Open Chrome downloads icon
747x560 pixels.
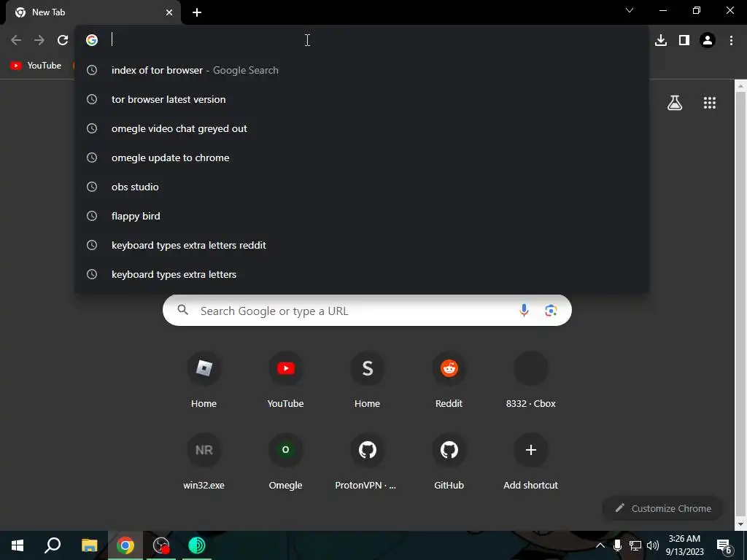point(661,40)
